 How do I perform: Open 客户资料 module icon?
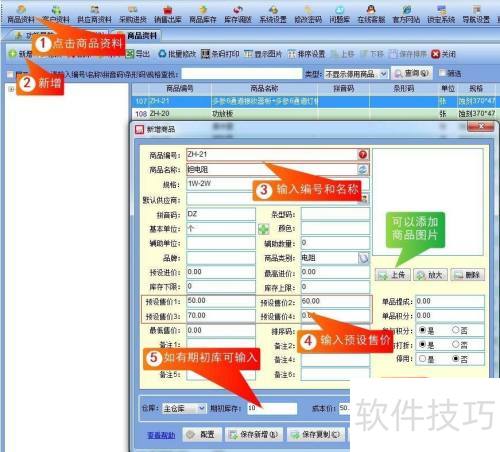click(56, 14)
